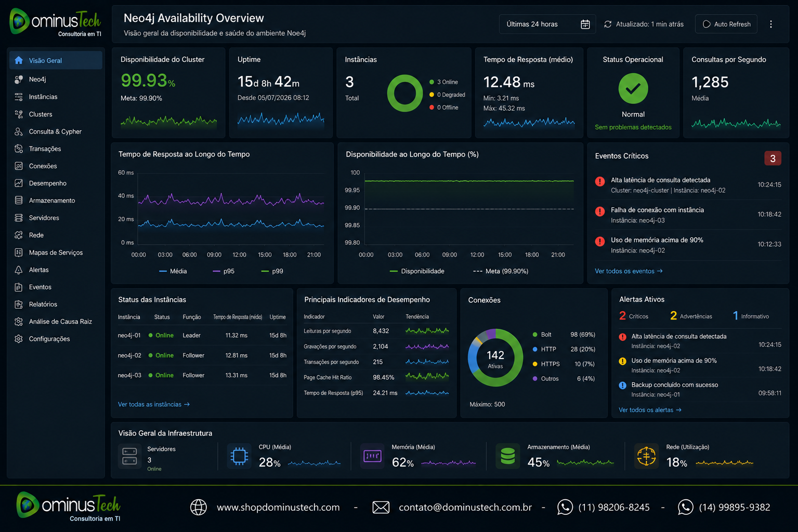Open the Visão Geral home icon
Viewport: 798px width, 532px height.
click(x=19, y=60)
